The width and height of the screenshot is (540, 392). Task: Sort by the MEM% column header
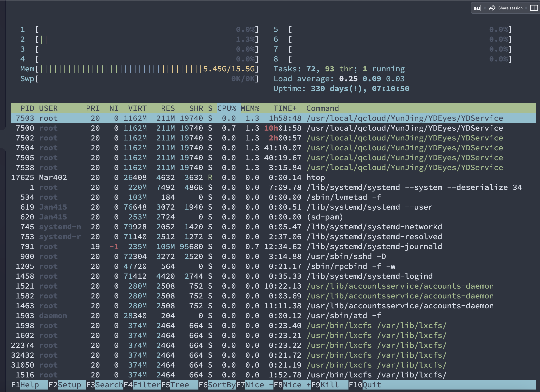(250, 108)
